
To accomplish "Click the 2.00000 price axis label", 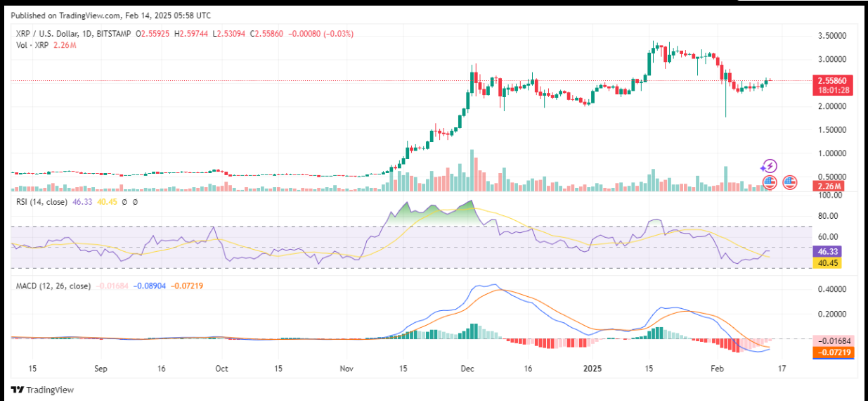I will pos(831,106).
